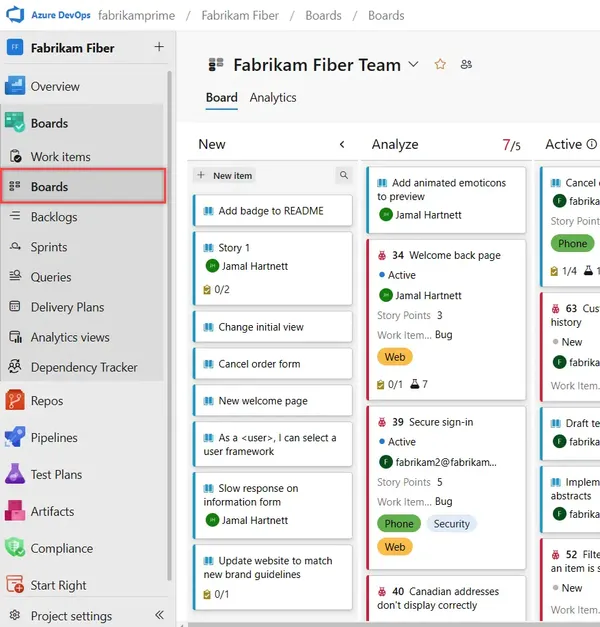This screenshot has width=600, height=627.
Task: Click the Analyze column WIP count 7/5
Action: coord(511,145)
